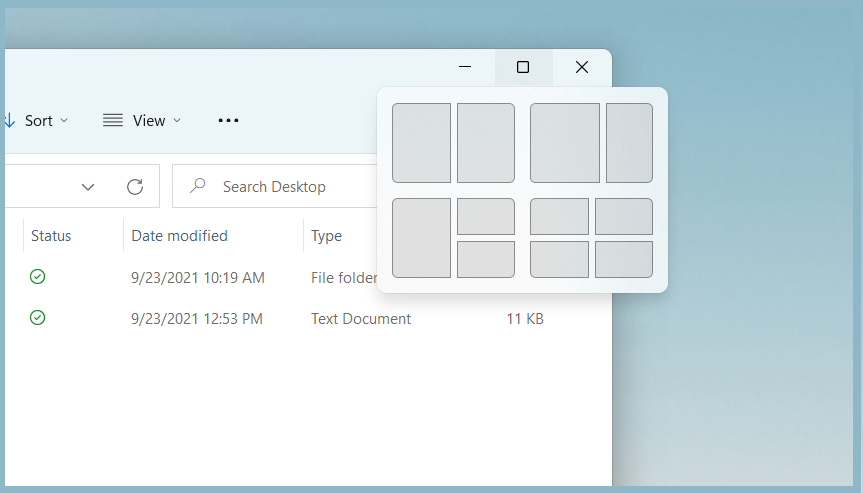Screen dimensions: 863x493
Task: Snap to narrow right zone of uneven two-column layout
Action: coord(629,143)
